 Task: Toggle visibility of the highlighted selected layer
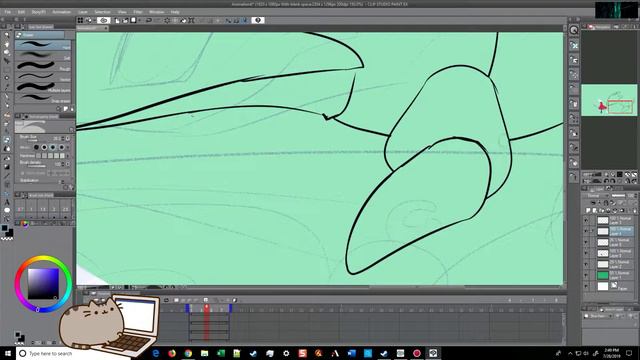(x=586, y=231)
